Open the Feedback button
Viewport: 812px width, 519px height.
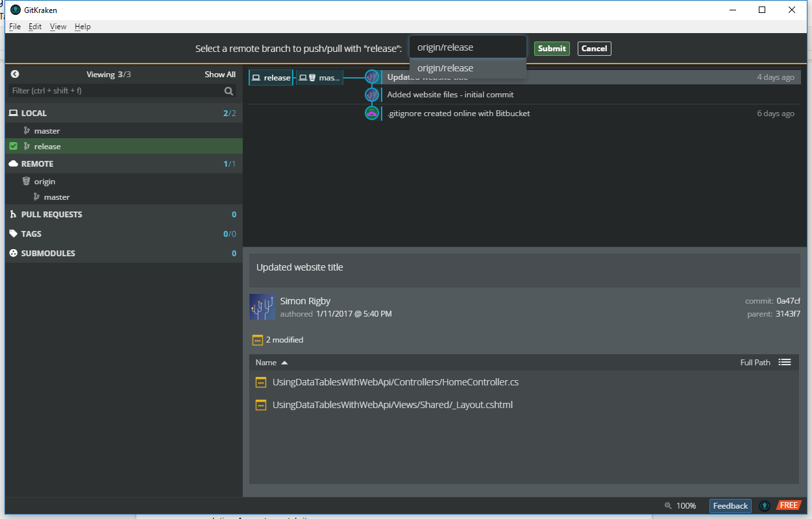(730, 506)
